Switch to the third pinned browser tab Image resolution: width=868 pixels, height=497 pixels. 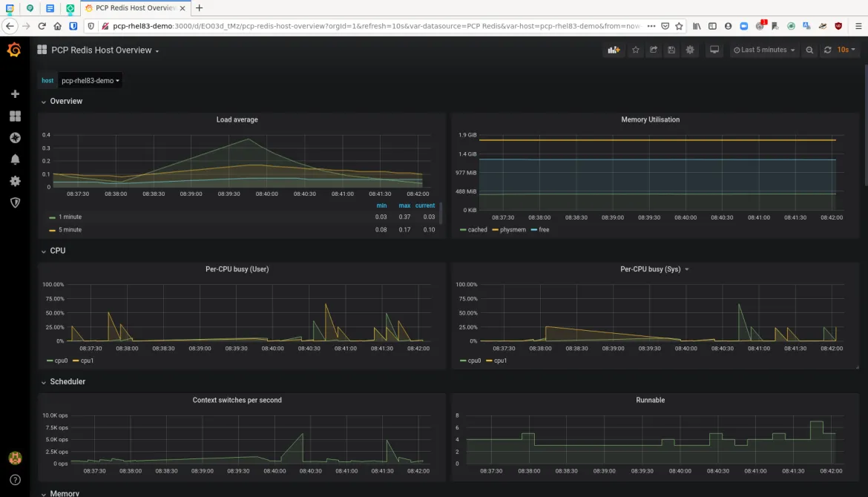(x=50, y=8)
